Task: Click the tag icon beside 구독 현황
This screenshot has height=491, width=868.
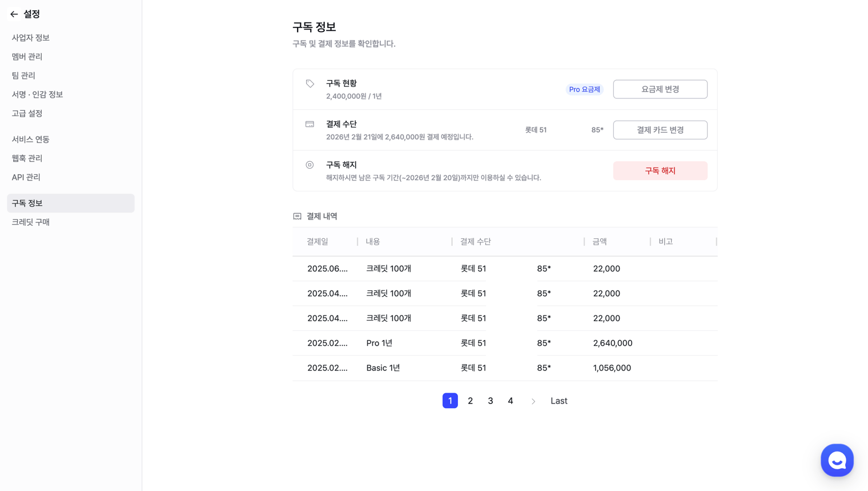Action: click(x=310, y=83)
